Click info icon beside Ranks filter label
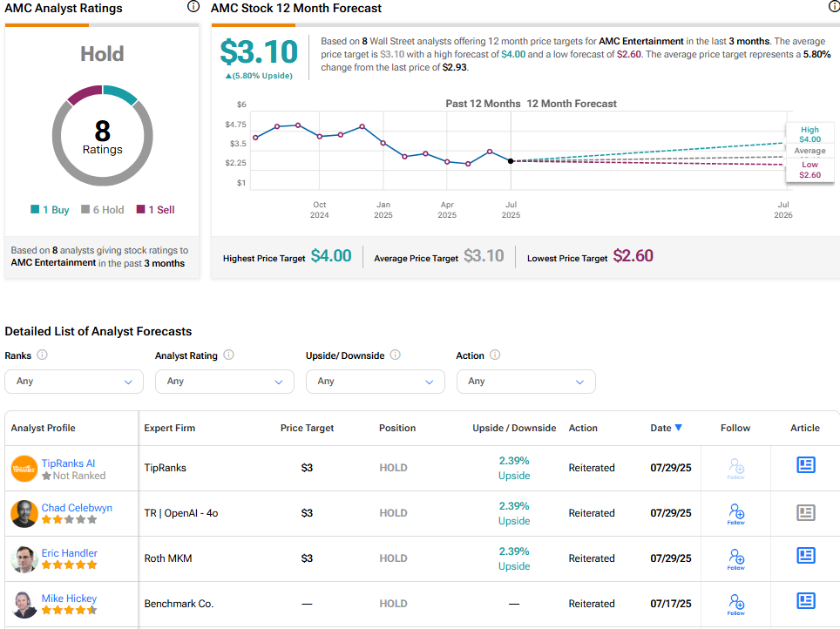The height and width of the screenshot is (629, 840). pos(43,355)
